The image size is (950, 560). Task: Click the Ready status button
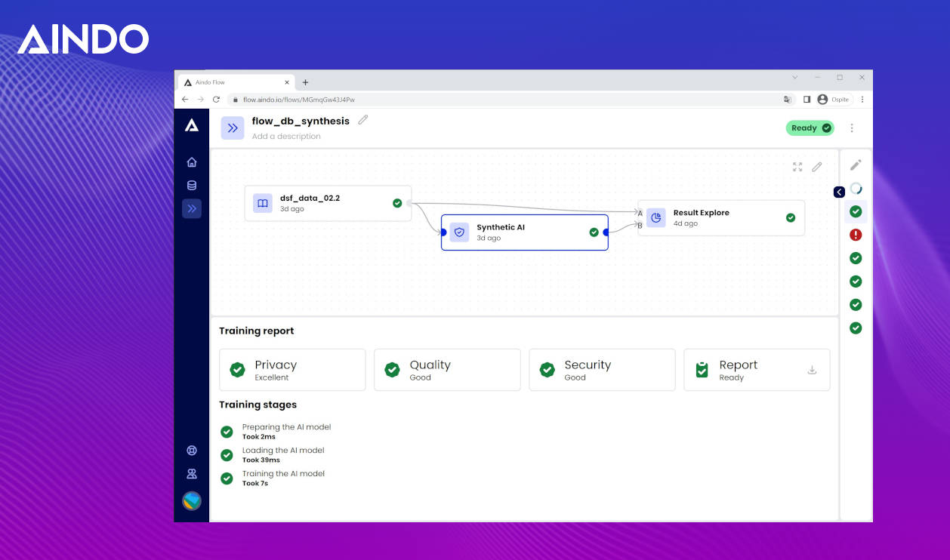pos(810,128)
